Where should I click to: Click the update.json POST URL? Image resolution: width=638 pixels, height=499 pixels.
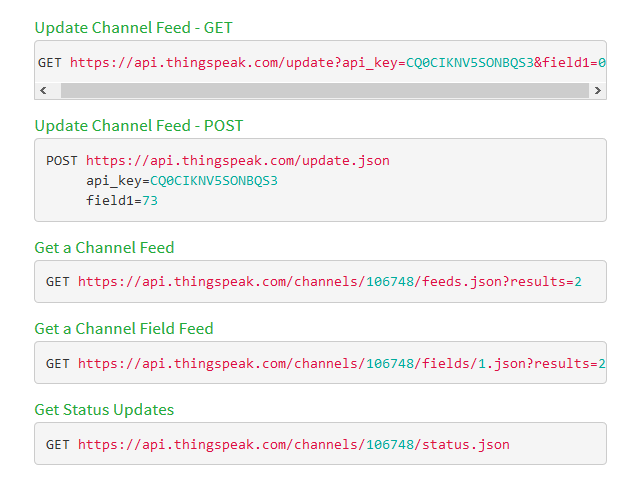coord(238,161)
